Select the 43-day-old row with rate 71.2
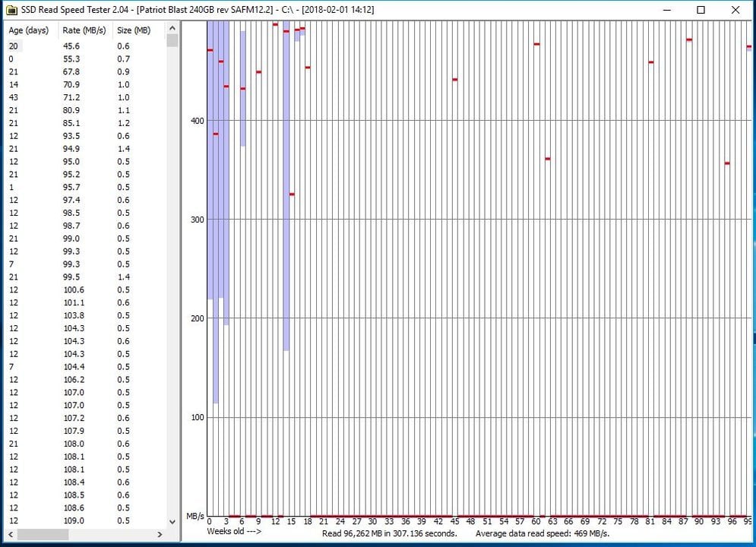This screenshot has width=756, height=547. pyautogui.click(x=85, y=97)
